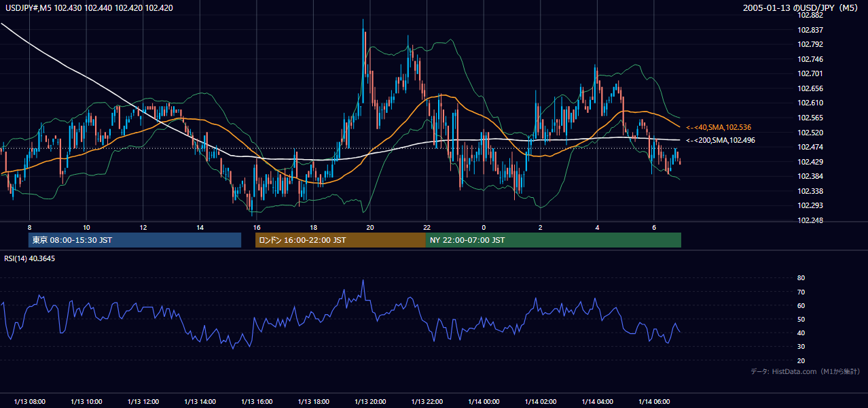Select the ロンドン 16:00-22:00 JST session bar

[340, 240]
